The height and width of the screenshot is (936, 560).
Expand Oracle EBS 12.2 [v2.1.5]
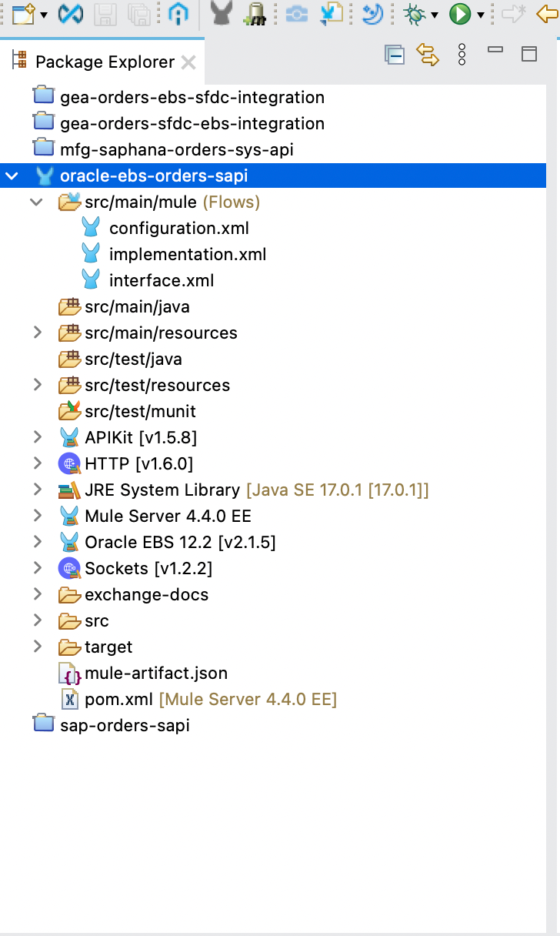[37, 543]
